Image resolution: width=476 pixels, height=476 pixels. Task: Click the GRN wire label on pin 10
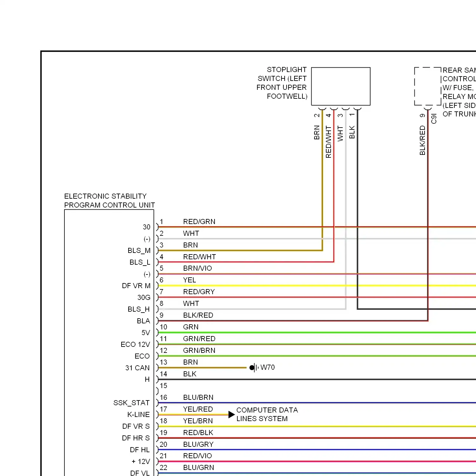191,327
